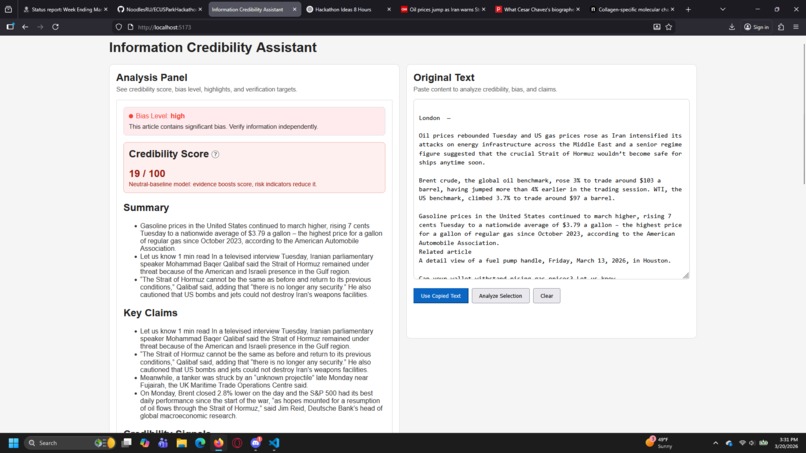Click the Information Credibility Assistant page title
Image resolution: width=806 pixels, height=453 pixels.
pyautogui.click(x=213, y=47)
